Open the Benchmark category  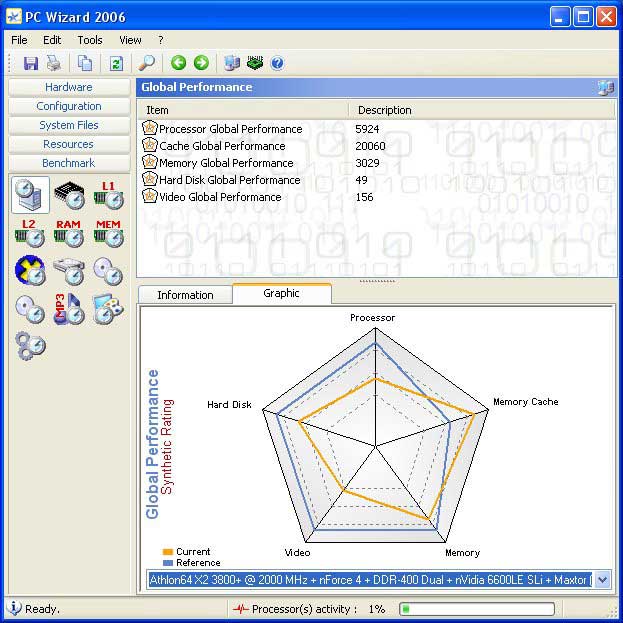[x=69, y=163]
